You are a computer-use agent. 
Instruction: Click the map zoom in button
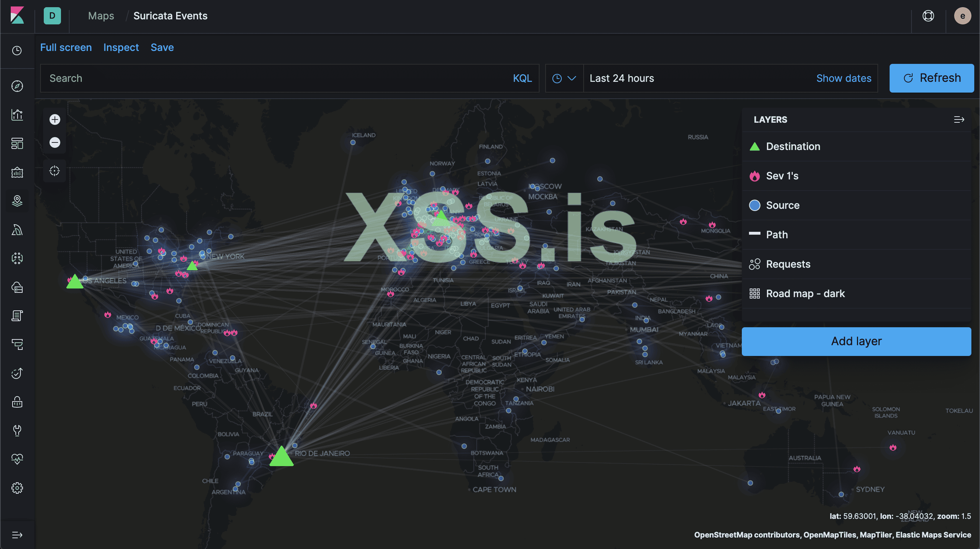tap(55, 119)
